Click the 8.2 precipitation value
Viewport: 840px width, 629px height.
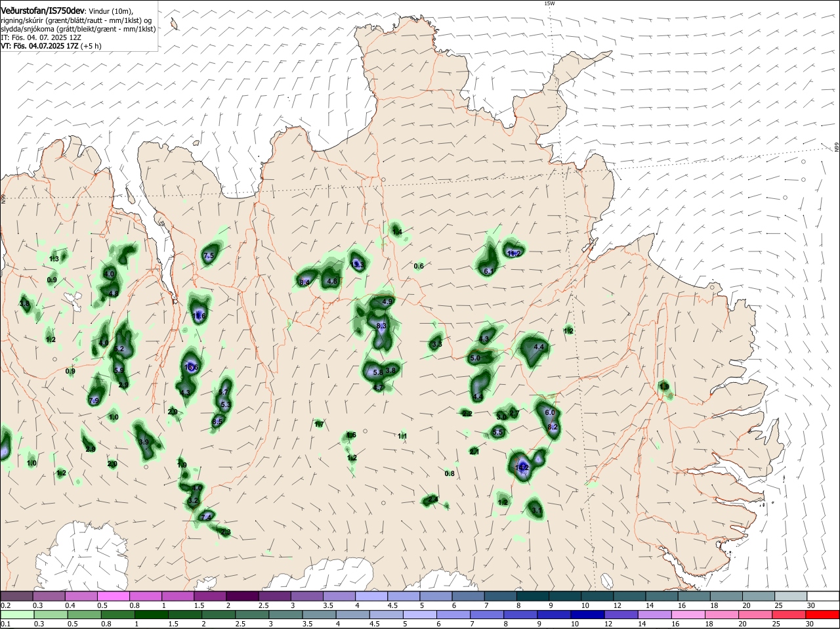pos(553,427)
